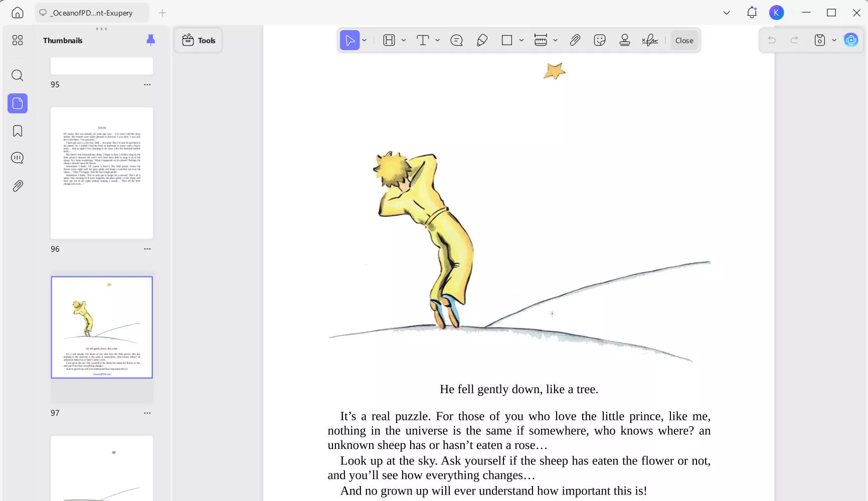Launch the AI assistant
Screen dimensions: 868x501
851,40
